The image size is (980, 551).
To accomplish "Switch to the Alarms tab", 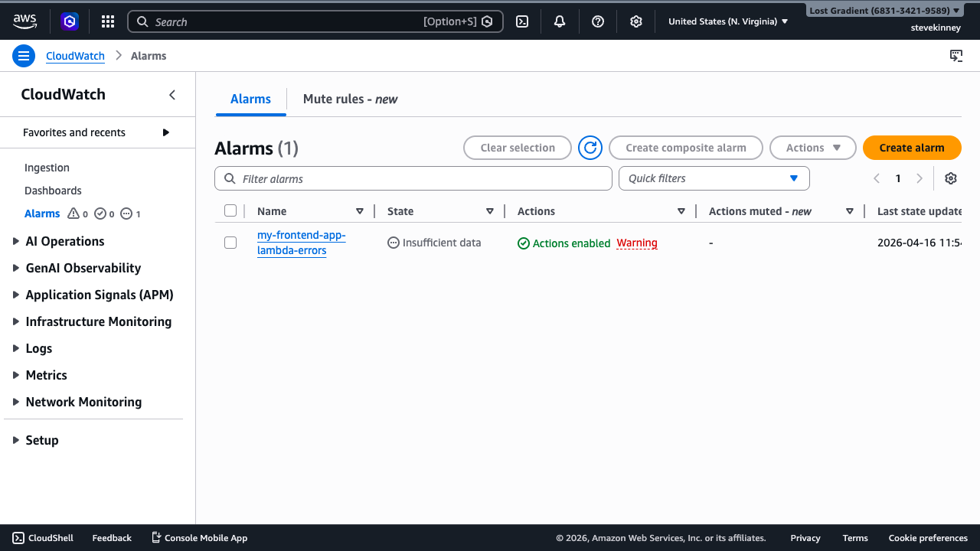I will [x=251, y=99].
